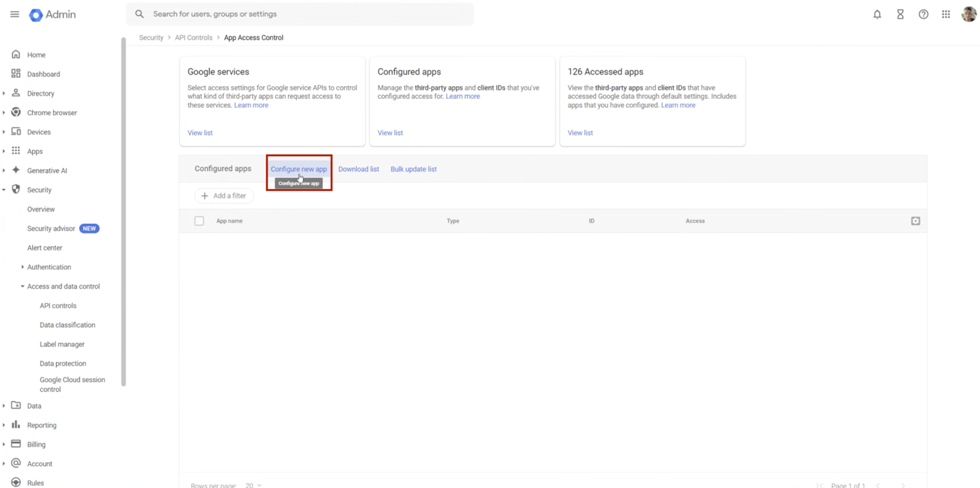Screen dimensions: 980x488
Task: Collapse Access and data control arrow
Action: click(22, 287)
